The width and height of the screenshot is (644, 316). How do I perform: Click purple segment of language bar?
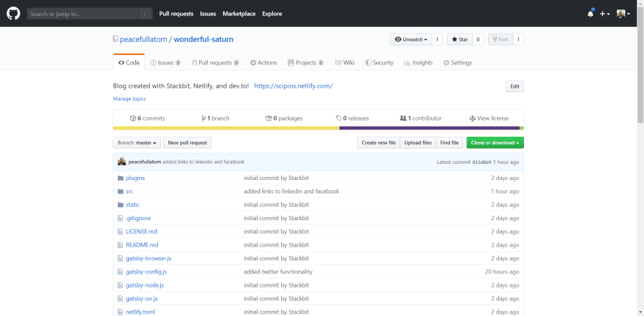pyautogui.click(x=430, y=128)
